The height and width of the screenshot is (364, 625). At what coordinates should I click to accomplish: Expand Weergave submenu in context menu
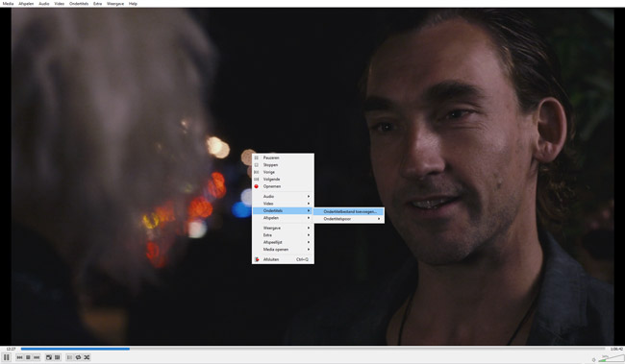(283, 228)
